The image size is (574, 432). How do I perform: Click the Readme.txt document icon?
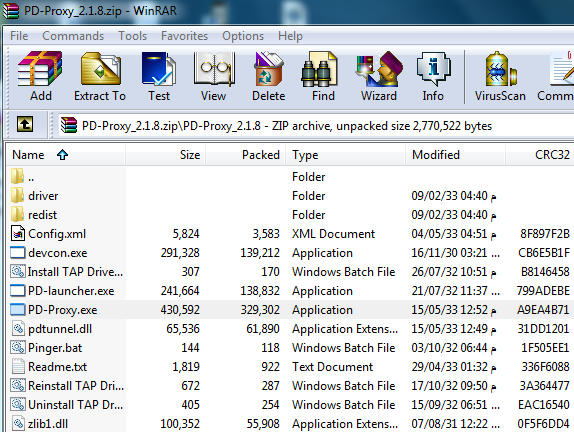point(18,366)
